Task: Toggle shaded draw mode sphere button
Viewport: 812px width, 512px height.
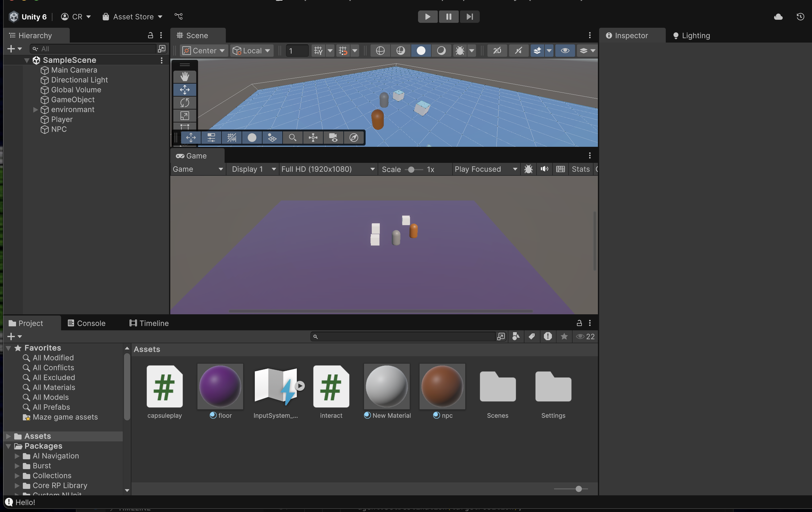Action: pos(421,51)
